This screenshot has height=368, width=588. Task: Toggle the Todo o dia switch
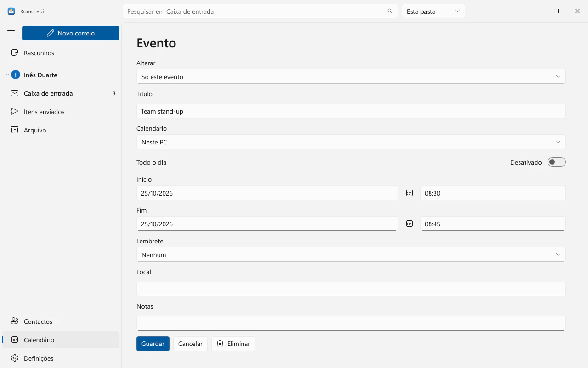point(556,162)
